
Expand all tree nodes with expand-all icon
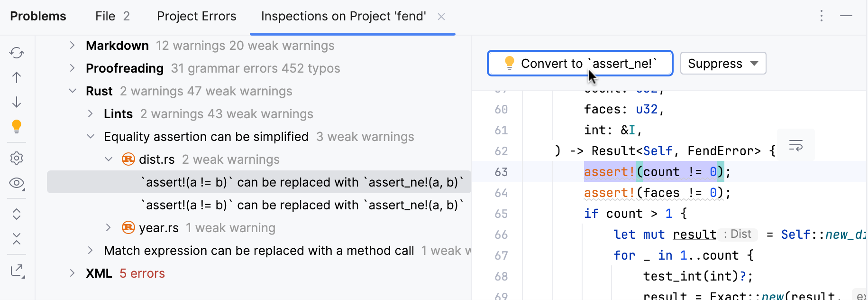click(17, 215)
